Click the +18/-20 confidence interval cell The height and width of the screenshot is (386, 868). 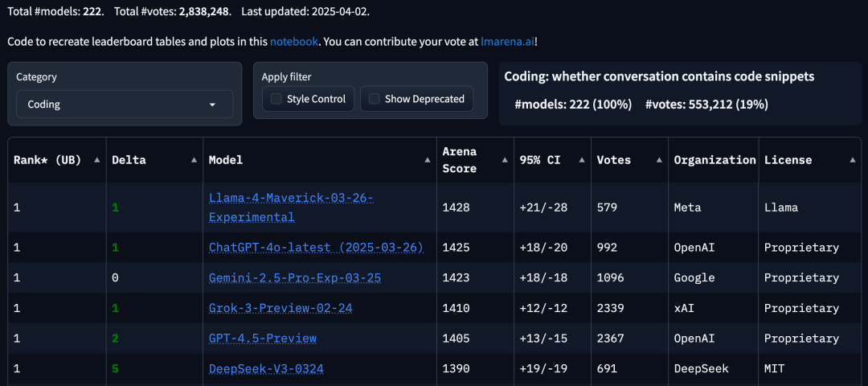click(x=552, y=248)
